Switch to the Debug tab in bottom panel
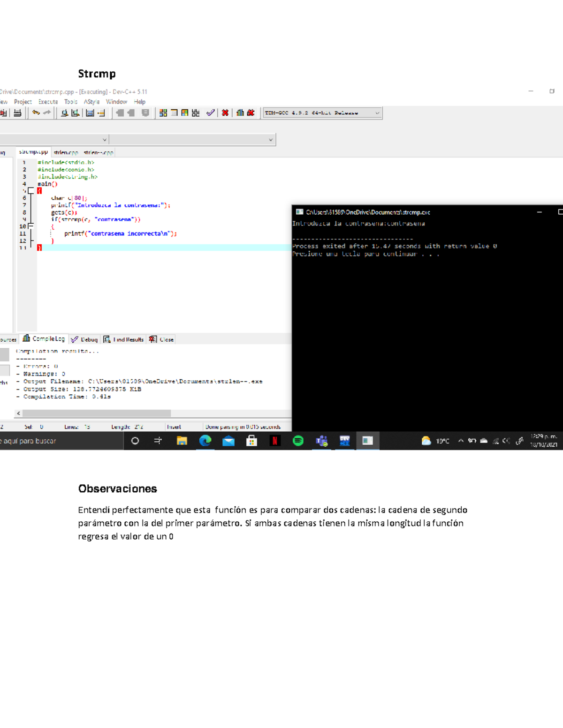The width and height of the screenshot is (563, 728). pyautogui.click(x=85, y=339)
